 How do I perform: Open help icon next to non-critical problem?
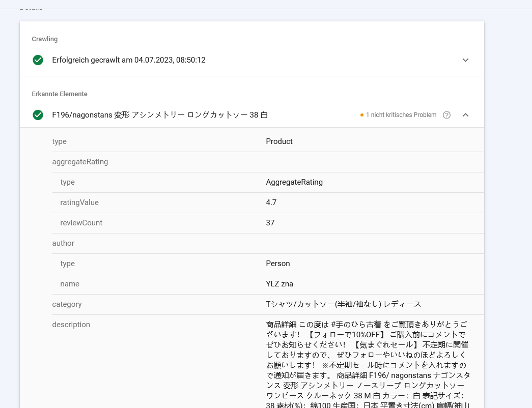point(447,115)
